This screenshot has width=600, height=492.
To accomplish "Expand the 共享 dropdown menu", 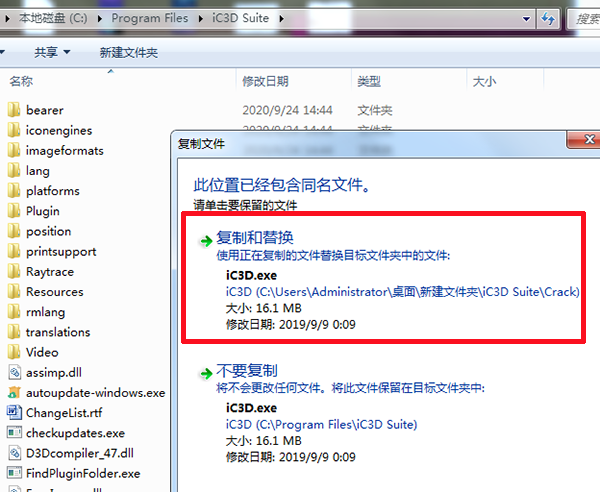I will click(x=67, y=52).
